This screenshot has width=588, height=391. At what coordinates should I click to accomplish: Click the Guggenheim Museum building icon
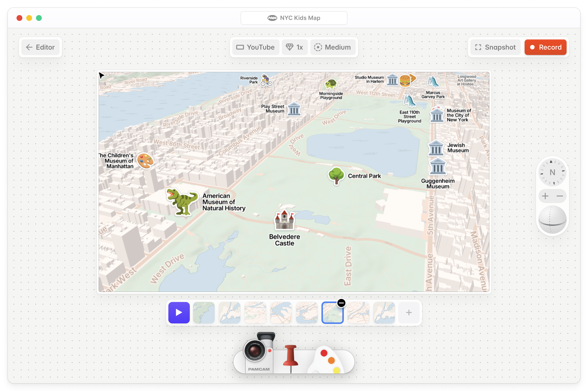pos(438,167)
